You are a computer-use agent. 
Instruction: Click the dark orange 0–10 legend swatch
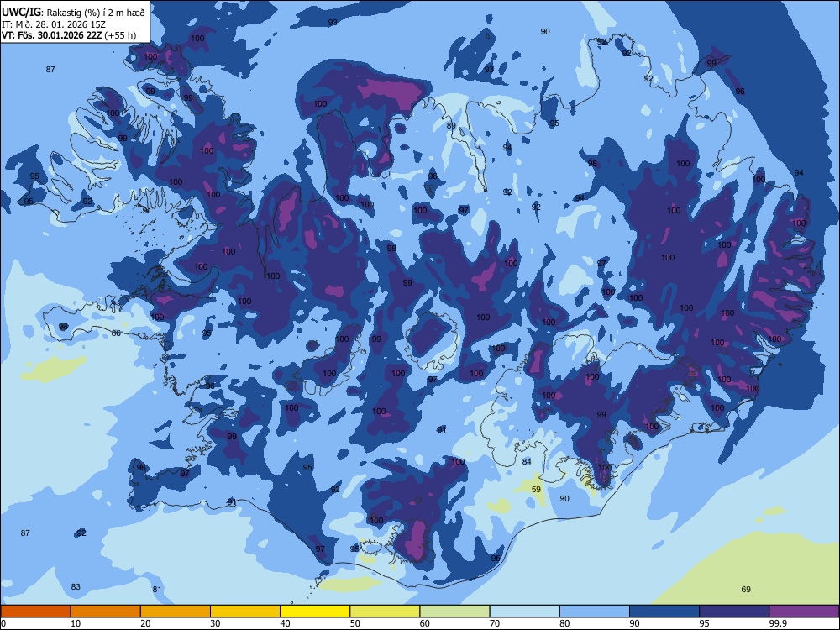tap(35, 612)
